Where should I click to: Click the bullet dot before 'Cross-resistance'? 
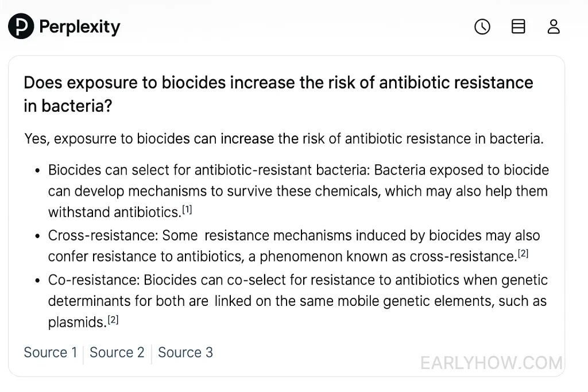[37, 236]
